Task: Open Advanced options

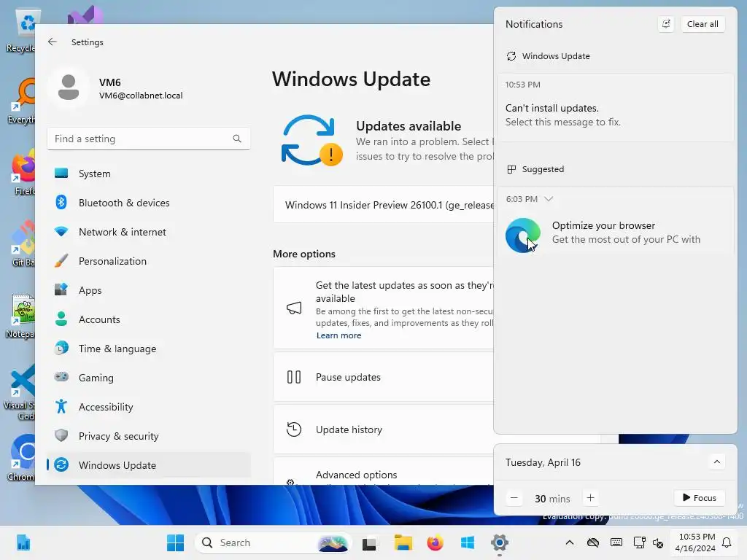Action: tap(384, 472)
